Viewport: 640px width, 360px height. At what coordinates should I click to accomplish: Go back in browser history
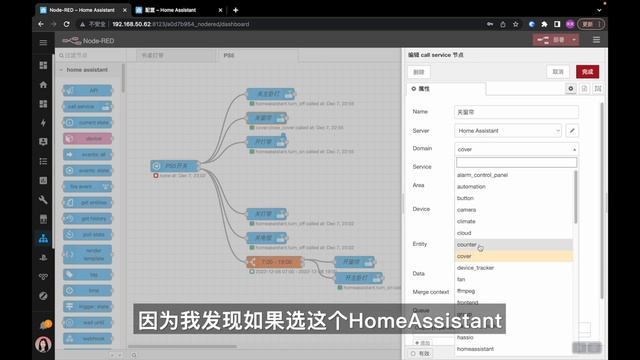tap(41, 24)
